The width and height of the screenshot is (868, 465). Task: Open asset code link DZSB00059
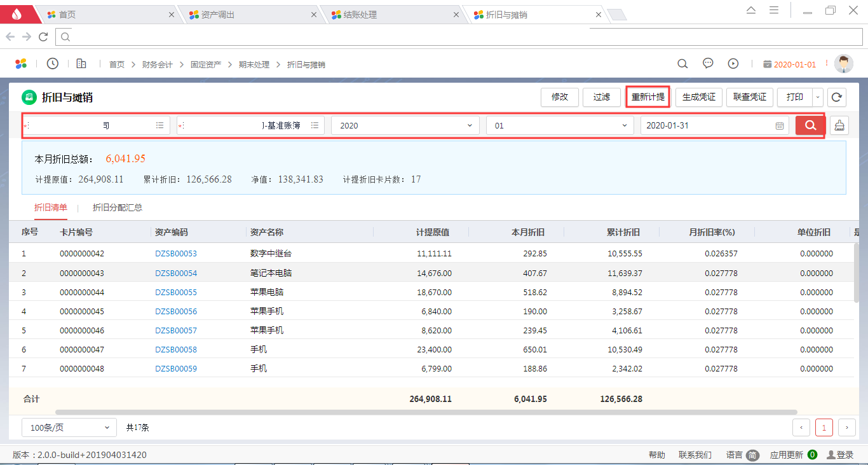click(x=176, y=369)
